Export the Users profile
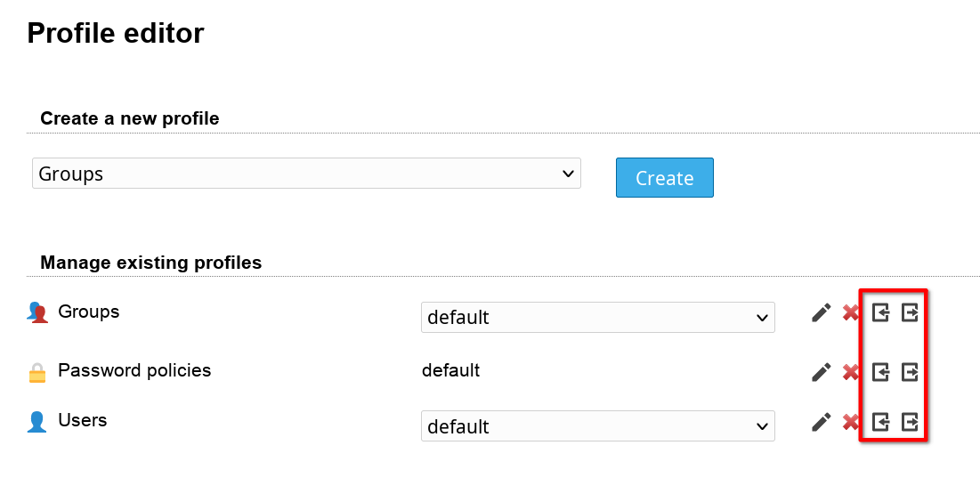The image size is (980, 494). point(909,422)
